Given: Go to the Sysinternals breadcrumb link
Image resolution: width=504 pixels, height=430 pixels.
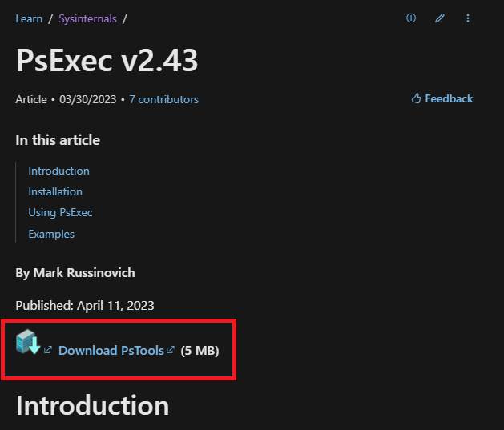Looking at the screenshot, I should (x=87, y=18).
